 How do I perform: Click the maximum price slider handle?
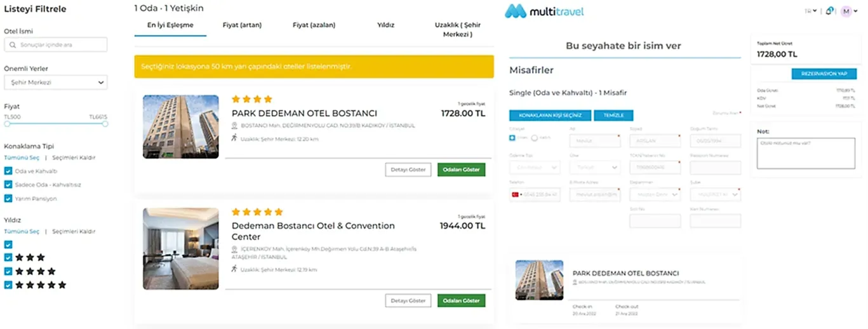pos(105,124)
